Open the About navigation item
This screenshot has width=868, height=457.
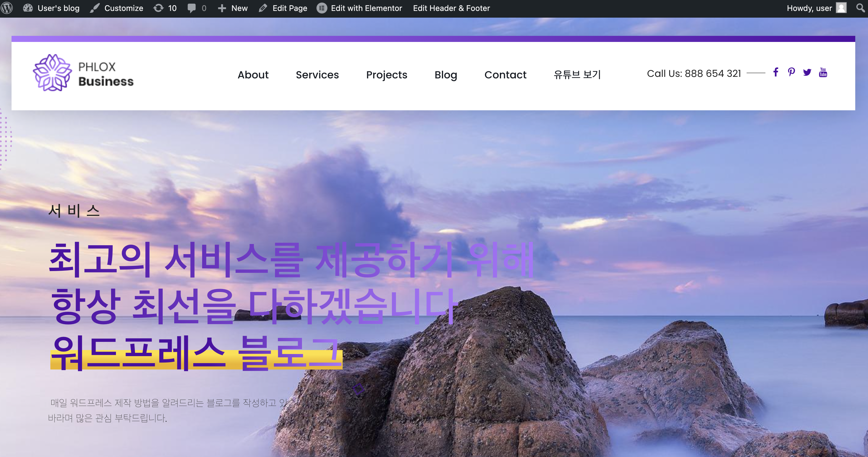[253, 74]
